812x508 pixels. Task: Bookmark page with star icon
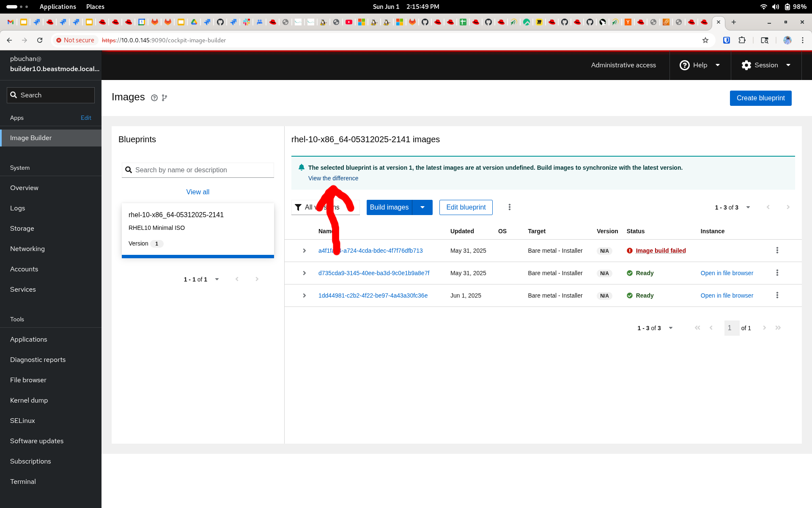[705, 40]
